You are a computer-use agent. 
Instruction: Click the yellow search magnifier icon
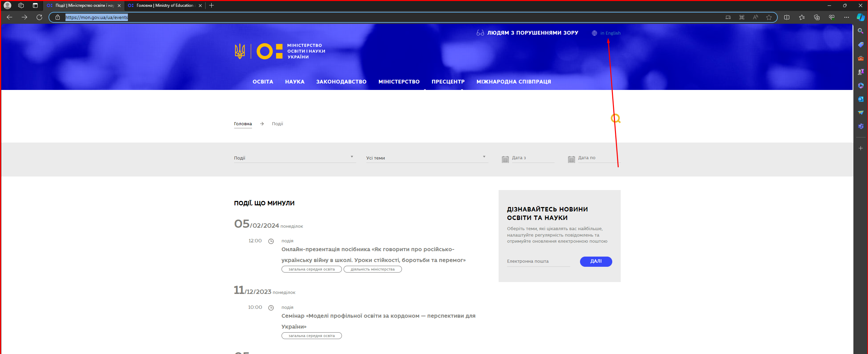pos(615,118)
